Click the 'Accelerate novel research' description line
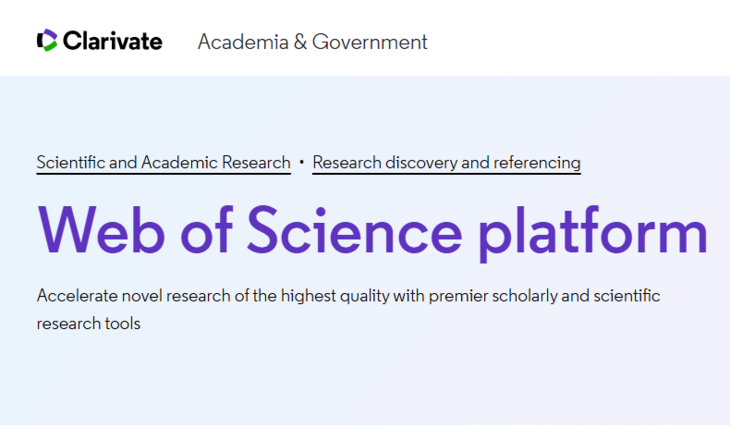Screen dimensions: 730x441 349,296
